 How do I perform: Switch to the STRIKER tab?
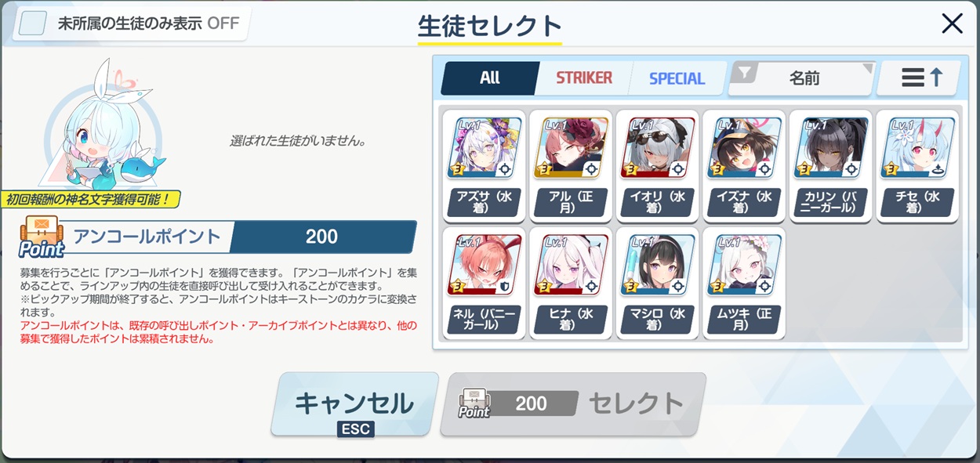(x=584, y=78)
